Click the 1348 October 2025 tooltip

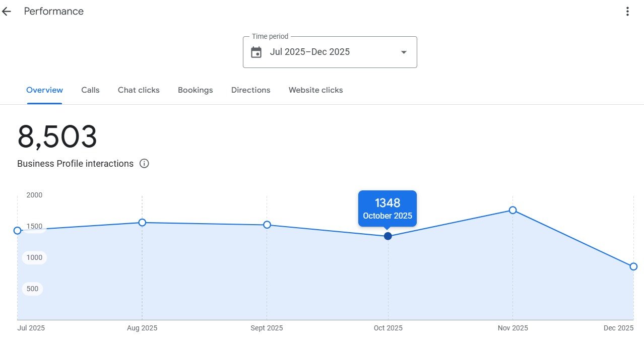point(387,209)
